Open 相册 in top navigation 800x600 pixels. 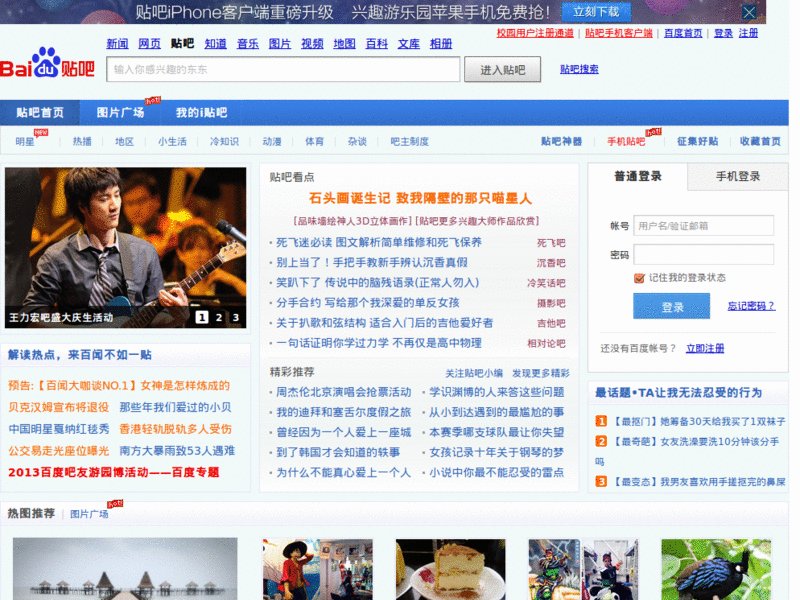click(441, 44)
